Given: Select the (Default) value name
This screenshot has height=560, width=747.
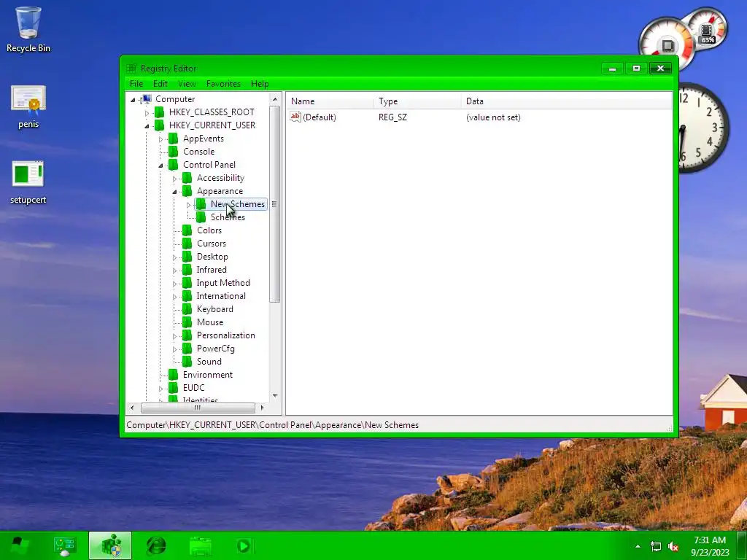Looking at the screenshot, I should pyautogui.click(x=320, y=117).
